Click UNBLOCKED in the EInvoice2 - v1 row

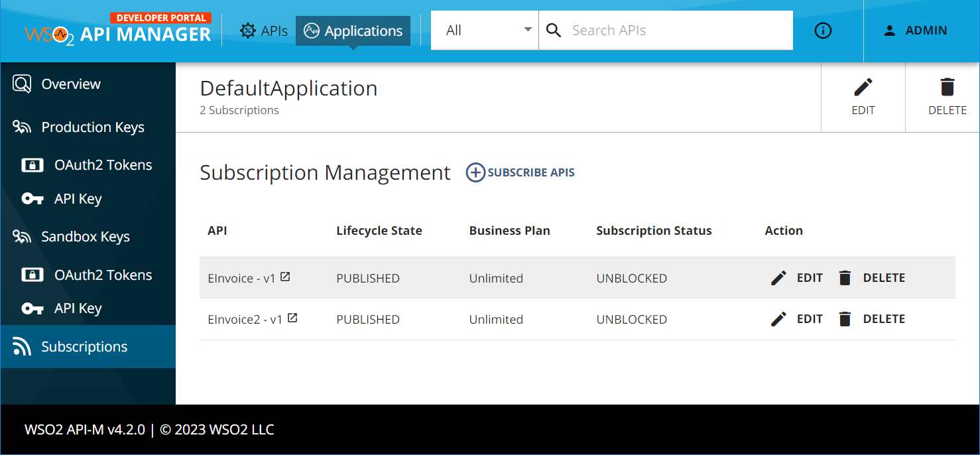[x=632, y=320]
